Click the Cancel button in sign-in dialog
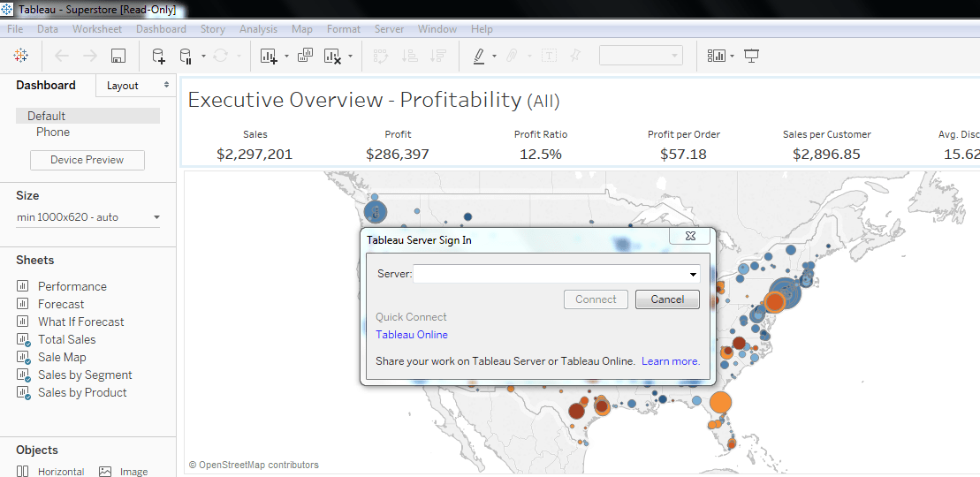The width and height of the screenshot is (980, 477). coord(667,299)
